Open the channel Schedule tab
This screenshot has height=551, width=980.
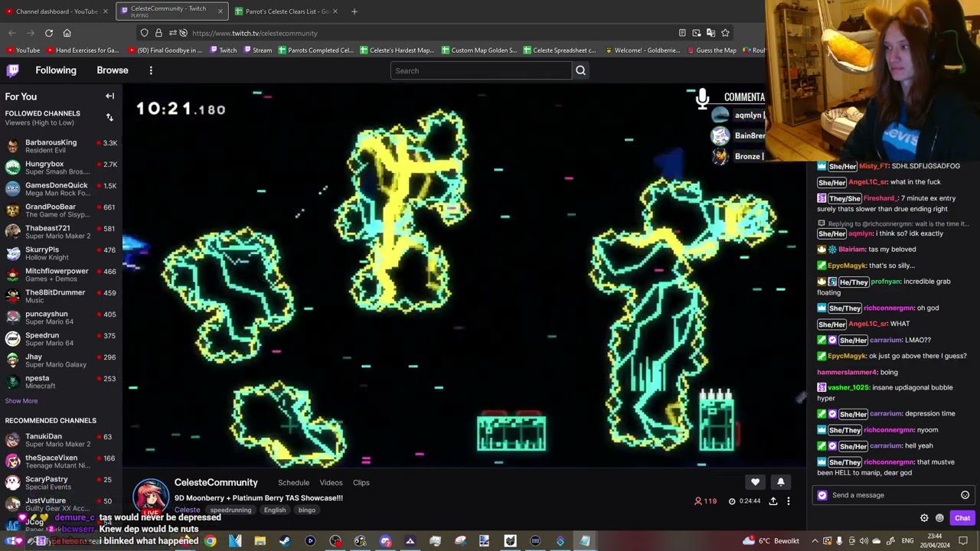pyautogui.click(x=293, y=483)
